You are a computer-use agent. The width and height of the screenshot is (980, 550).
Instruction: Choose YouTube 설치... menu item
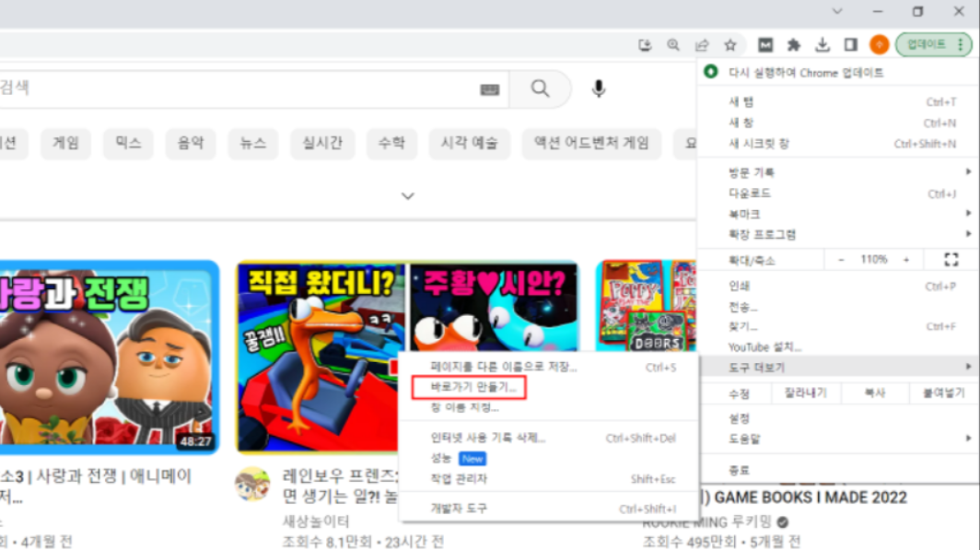837,347
